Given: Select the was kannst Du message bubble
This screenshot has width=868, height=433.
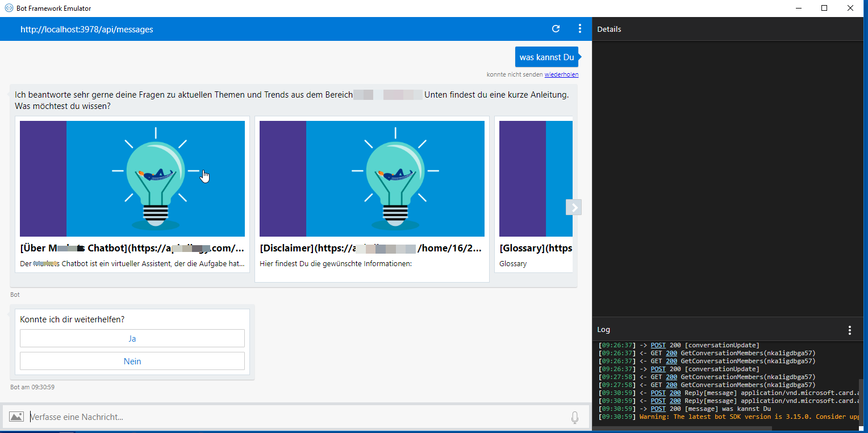Looking at the screenshot, I should pos(545,57).
